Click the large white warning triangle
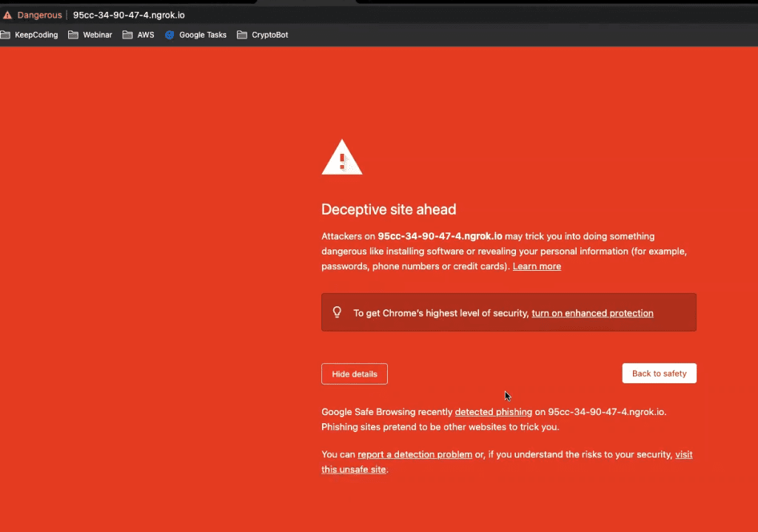 342,158
